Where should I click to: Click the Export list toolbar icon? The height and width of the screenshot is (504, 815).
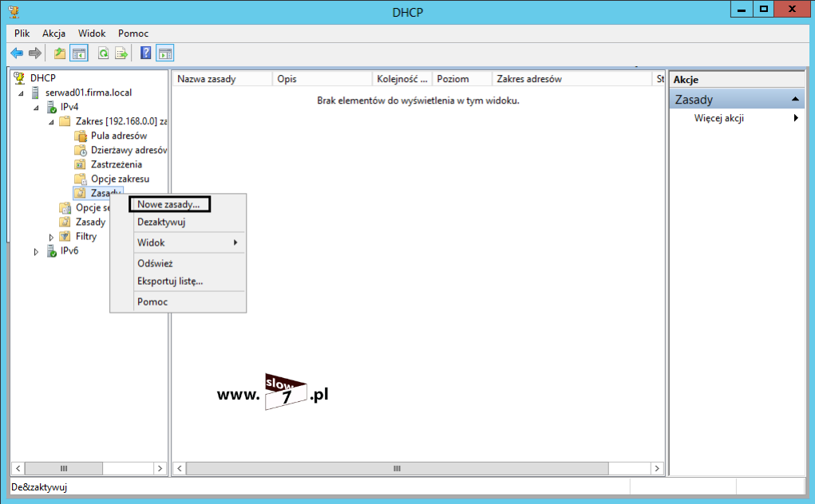click(x=121, y=53)
